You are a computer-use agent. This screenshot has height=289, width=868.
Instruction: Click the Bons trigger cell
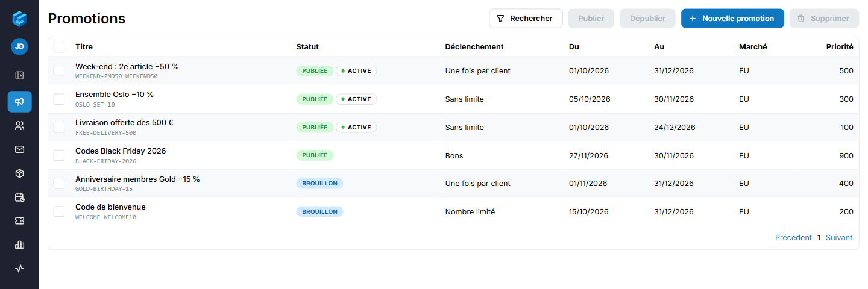[454, 155]
